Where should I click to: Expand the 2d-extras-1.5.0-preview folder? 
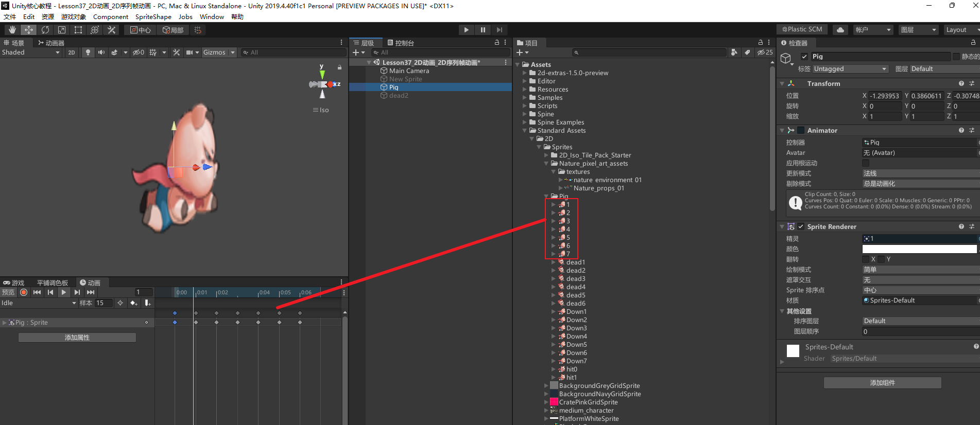525,73
